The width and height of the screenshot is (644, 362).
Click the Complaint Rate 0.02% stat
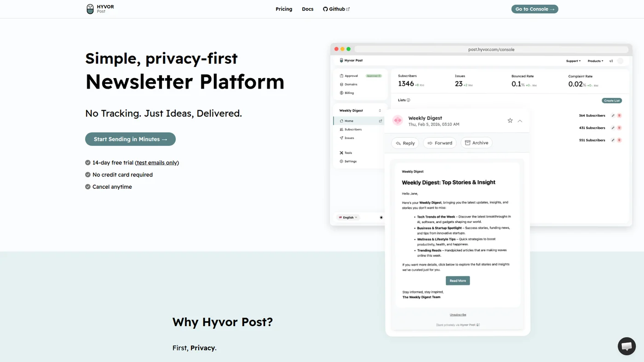tap(582, 81)
